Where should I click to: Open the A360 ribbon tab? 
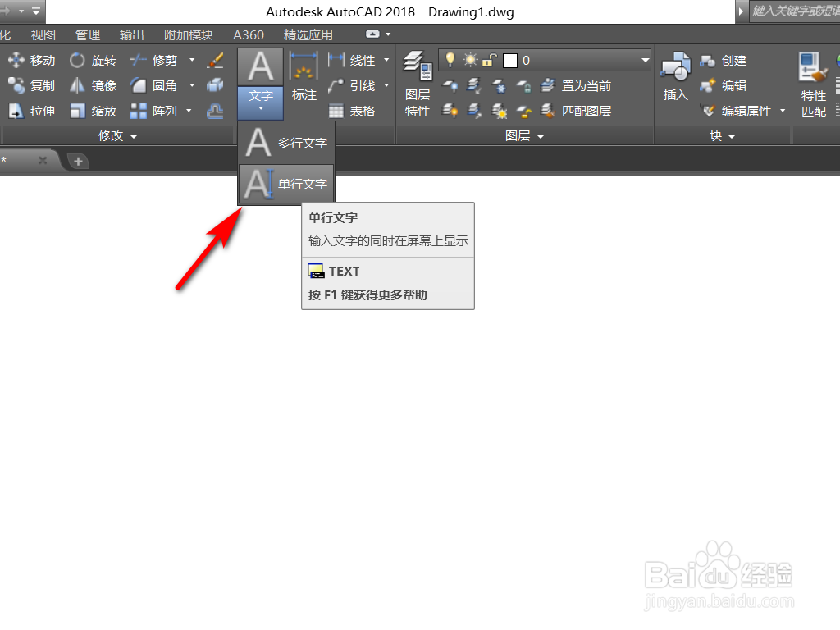[249, 34]
